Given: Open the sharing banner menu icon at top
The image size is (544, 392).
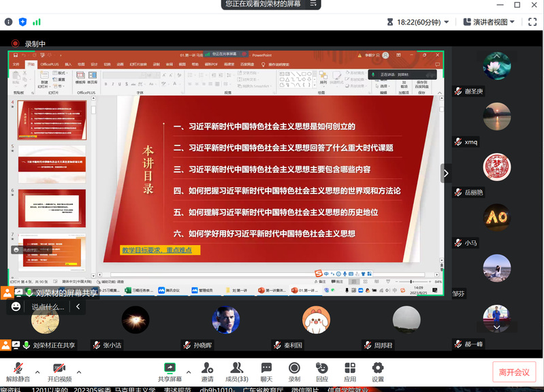Looking at the screenshot, I should pos(313,4).
